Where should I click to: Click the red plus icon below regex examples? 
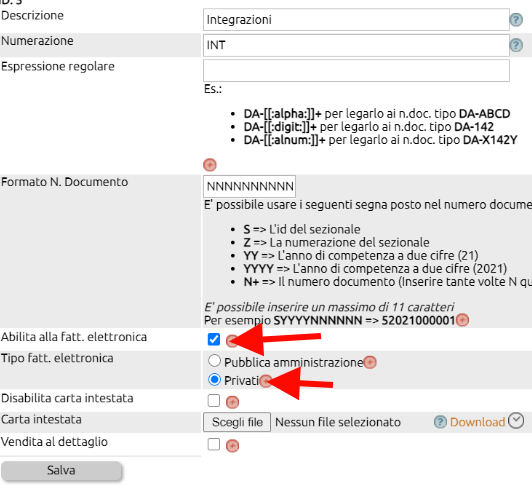click(x=210, y=165)
